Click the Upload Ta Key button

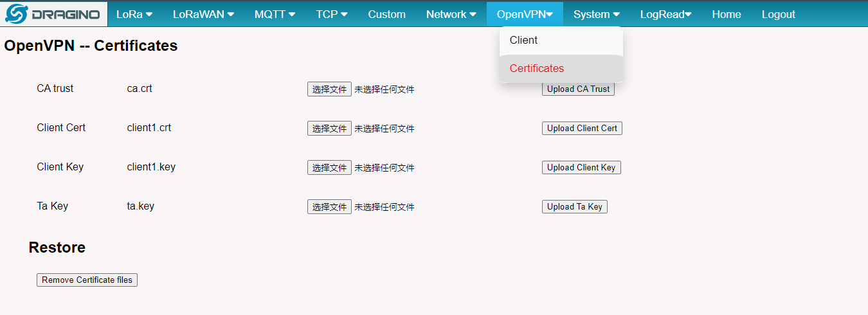point(575,207)
